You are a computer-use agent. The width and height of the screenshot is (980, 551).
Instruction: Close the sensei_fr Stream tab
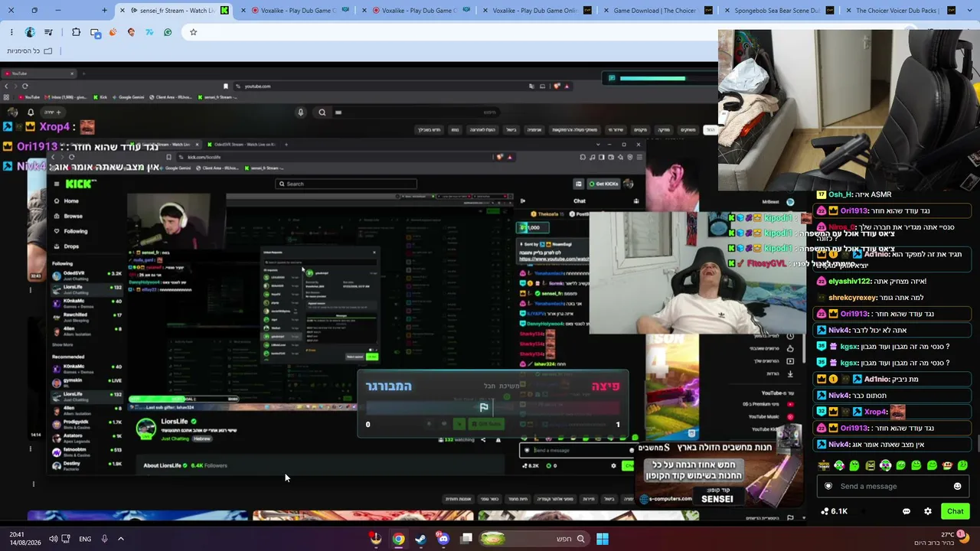pyautogui.click(x=122, y=11)
